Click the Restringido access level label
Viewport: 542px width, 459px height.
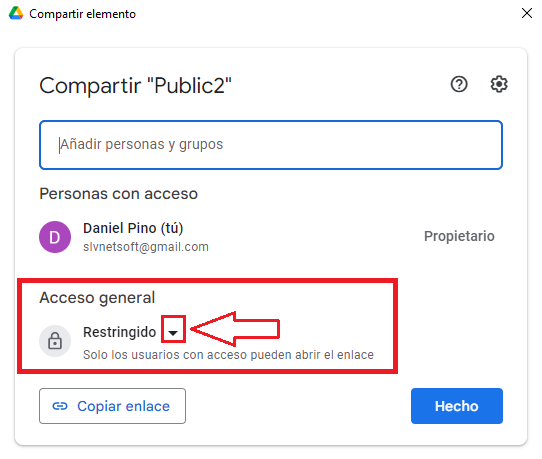click(x=120, y=332)
